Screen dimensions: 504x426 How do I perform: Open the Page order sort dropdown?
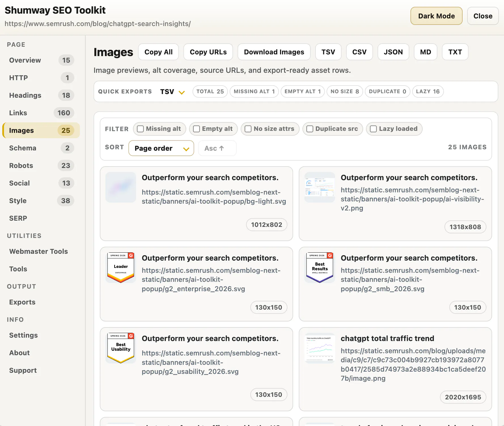pos(161,148)
